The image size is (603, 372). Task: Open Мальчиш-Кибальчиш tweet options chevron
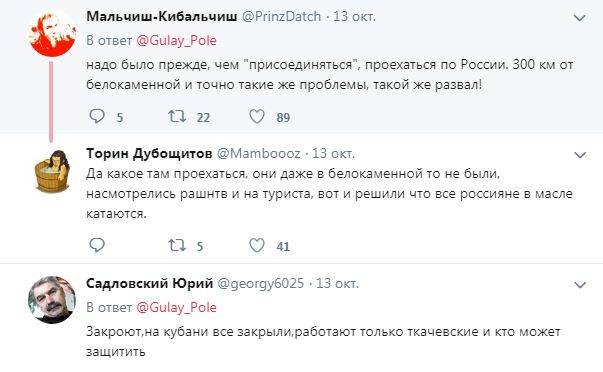coord(580,18)
